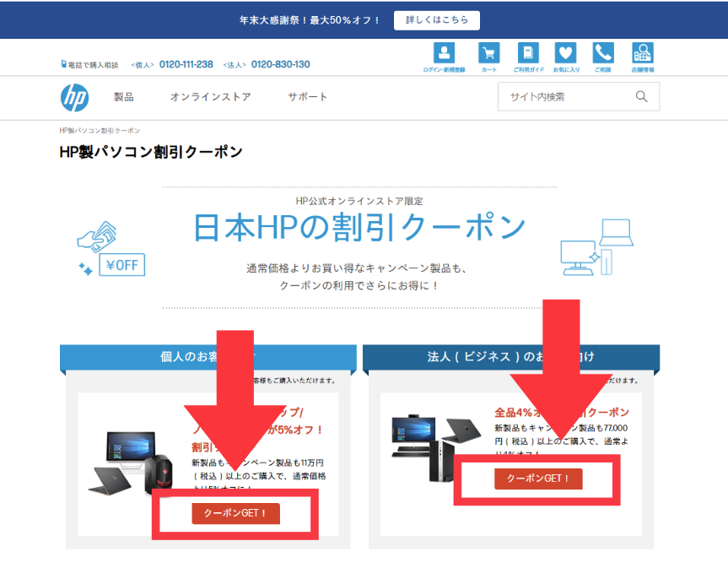Click the 詳しくはこちら banner button

[x=436, y=19]
